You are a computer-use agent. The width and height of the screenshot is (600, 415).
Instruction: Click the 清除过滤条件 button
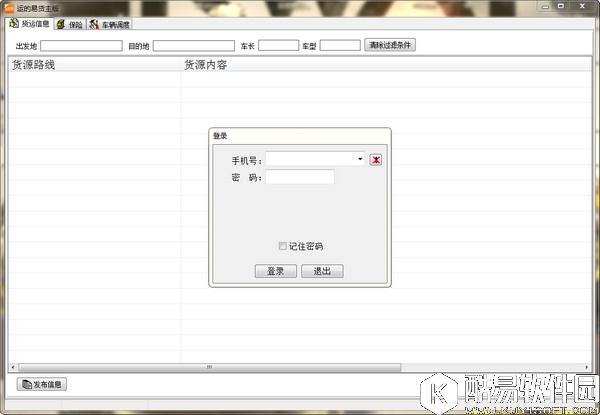click(x=390, y=45)
